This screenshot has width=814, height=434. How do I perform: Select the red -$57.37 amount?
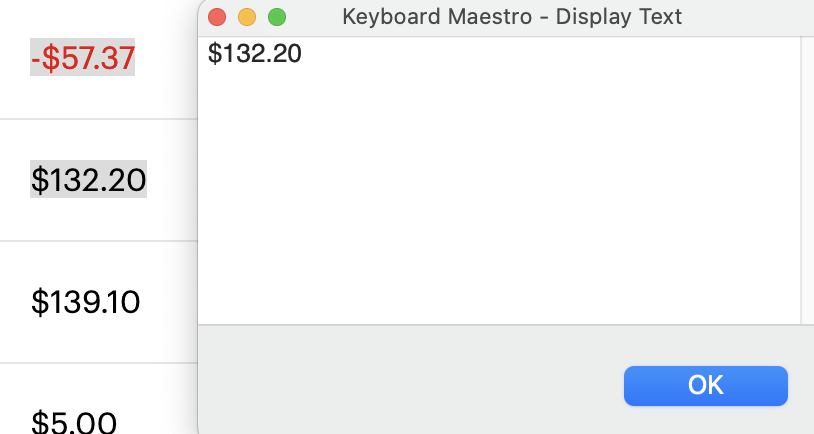tap(83, 59)
